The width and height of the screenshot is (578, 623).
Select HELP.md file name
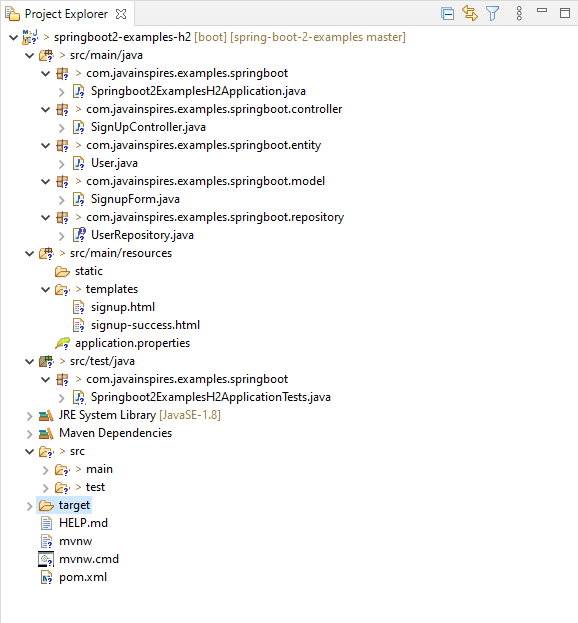coord(83,523)
